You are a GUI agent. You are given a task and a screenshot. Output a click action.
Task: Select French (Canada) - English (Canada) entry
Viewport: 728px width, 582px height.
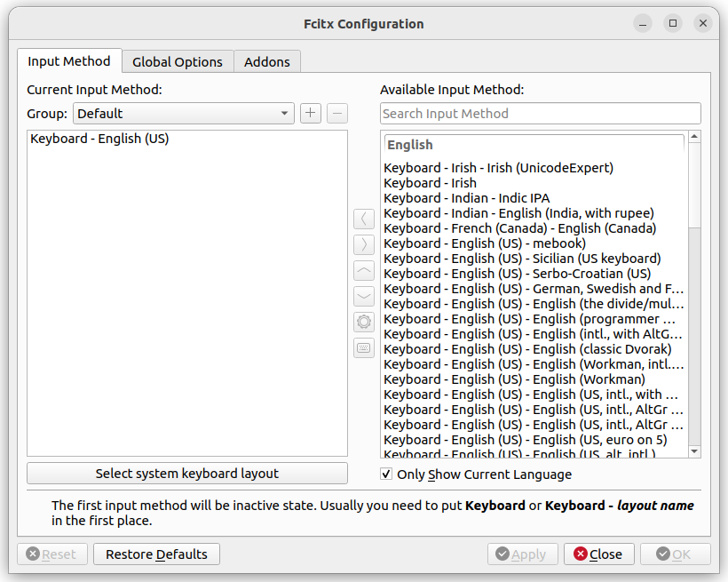(534, 228)
